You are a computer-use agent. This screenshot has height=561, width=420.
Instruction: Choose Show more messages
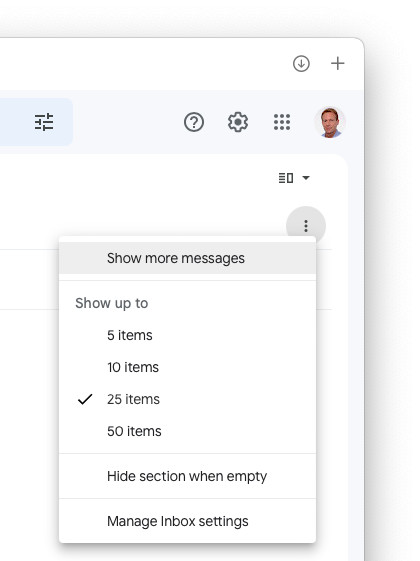click(187, 258)
